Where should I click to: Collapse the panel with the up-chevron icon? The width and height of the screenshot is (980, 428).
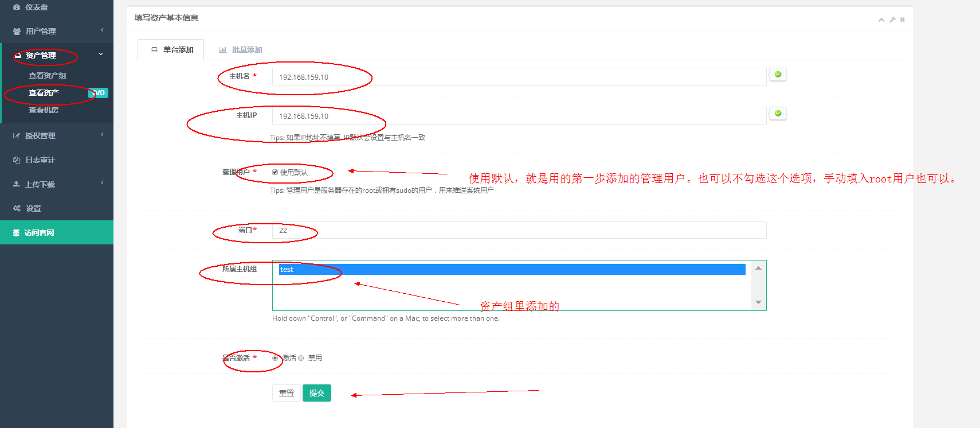[x=881, y=20]
